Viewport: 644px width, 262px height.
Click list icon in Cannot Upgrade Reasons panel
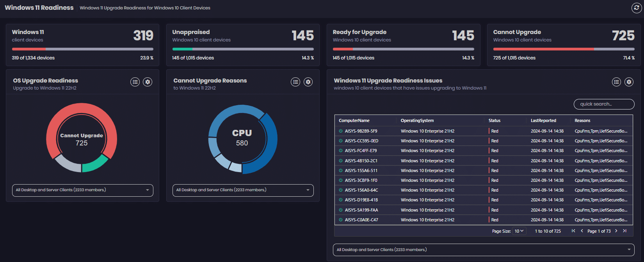(295, 82)
